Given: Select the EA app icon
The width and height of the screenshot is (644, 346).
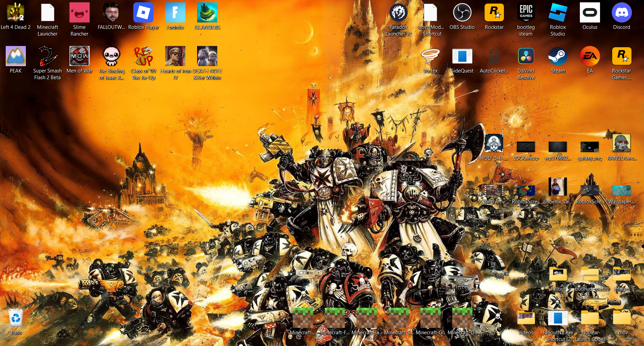Looking at the screenshot, I should [590, 56].
